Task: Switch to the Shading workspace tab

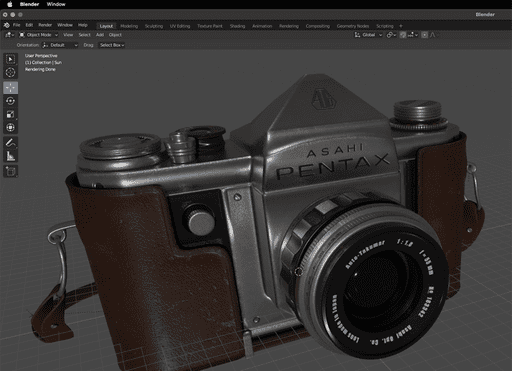Action: (237, 26)
